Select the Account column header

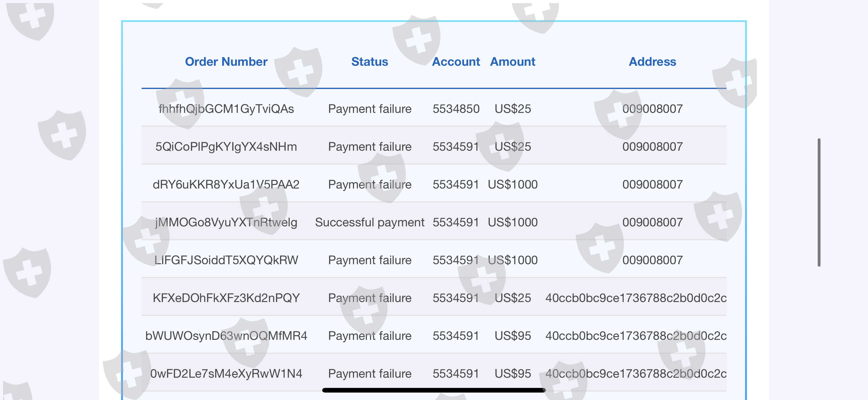click(x=455, y=62)
